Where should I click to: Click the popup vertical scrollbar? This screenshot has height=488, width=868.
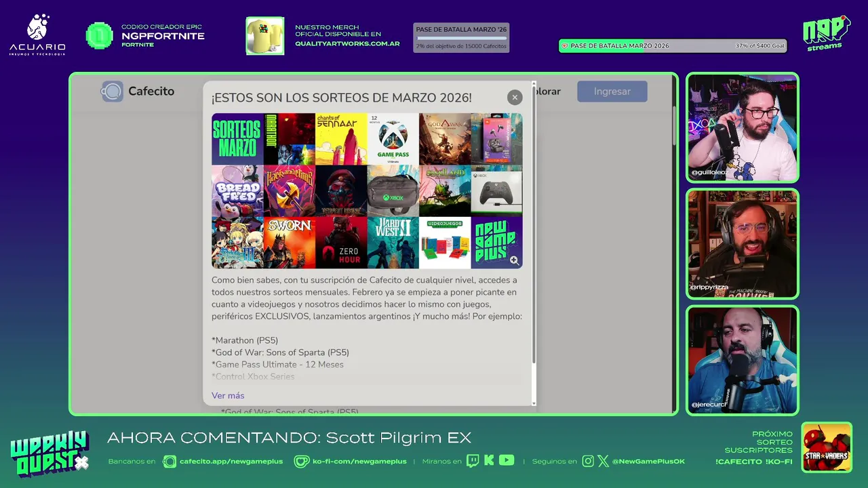(534, 224)
